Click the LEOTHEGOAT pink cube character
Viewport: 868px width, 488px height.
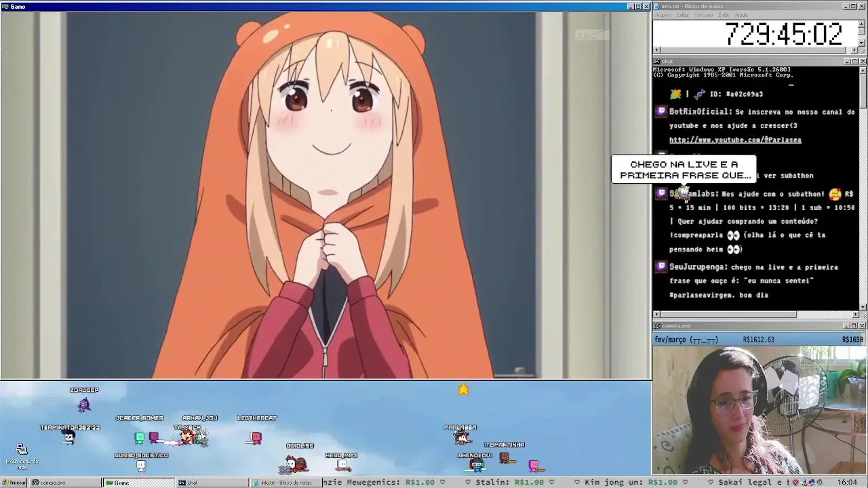click(256, 438)
